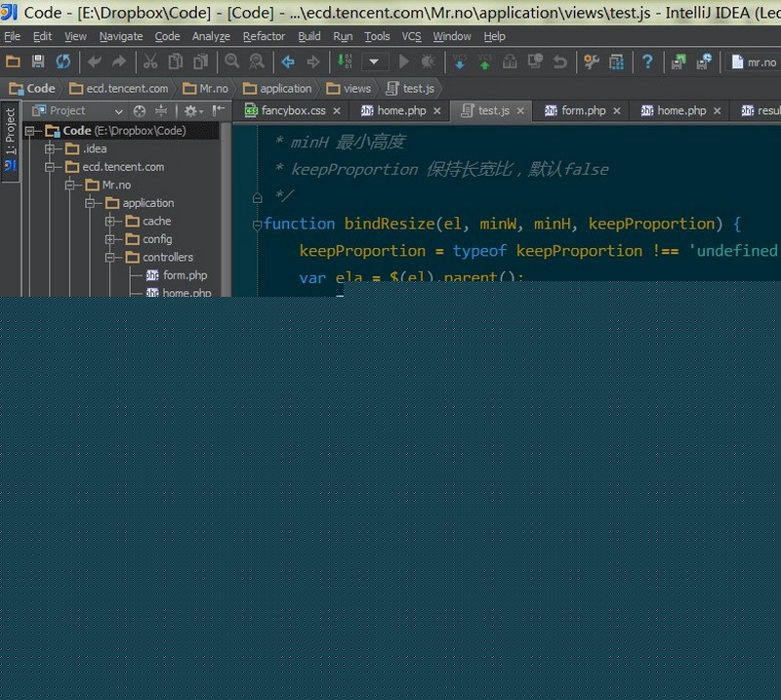
Task: Close the fancybox.css editor tab
Action: pyautogui.click(x=337, y=111)
